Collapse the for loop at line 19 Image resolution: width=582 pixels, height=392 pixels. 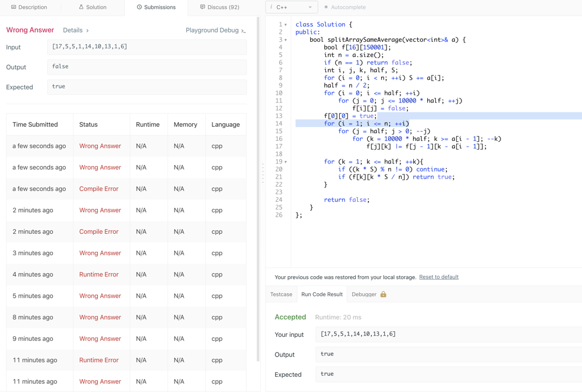click(x=286, y=162)
